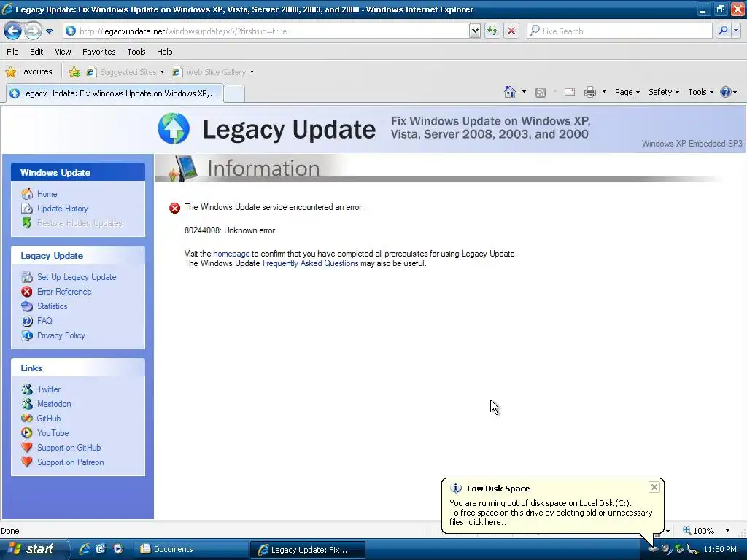Open the Windows Start button
The width and height of the screenshot is (747, 560).
pos(34,549)
